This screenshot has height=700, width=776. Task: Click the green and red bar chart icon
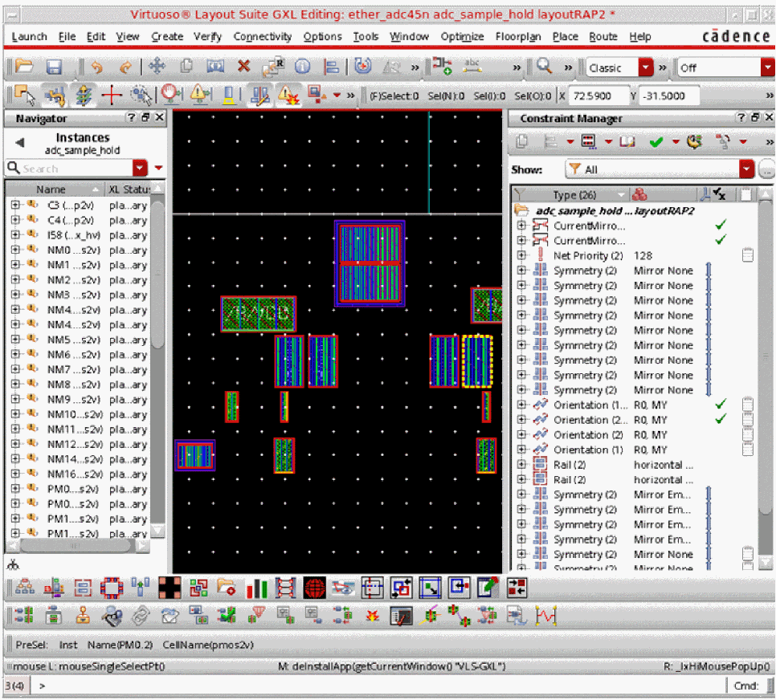257,588
